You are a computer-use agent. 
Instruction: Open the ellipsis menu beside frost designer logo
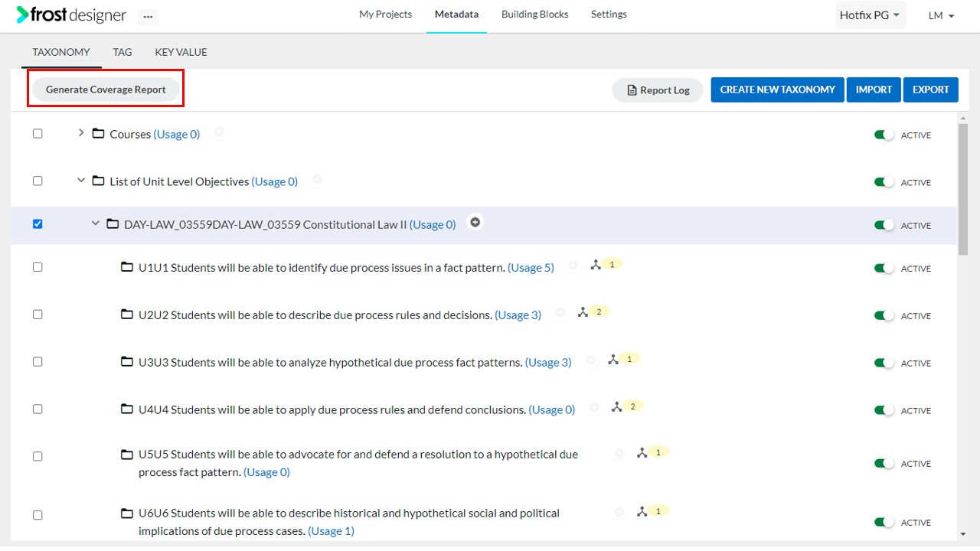pos(148,16)
